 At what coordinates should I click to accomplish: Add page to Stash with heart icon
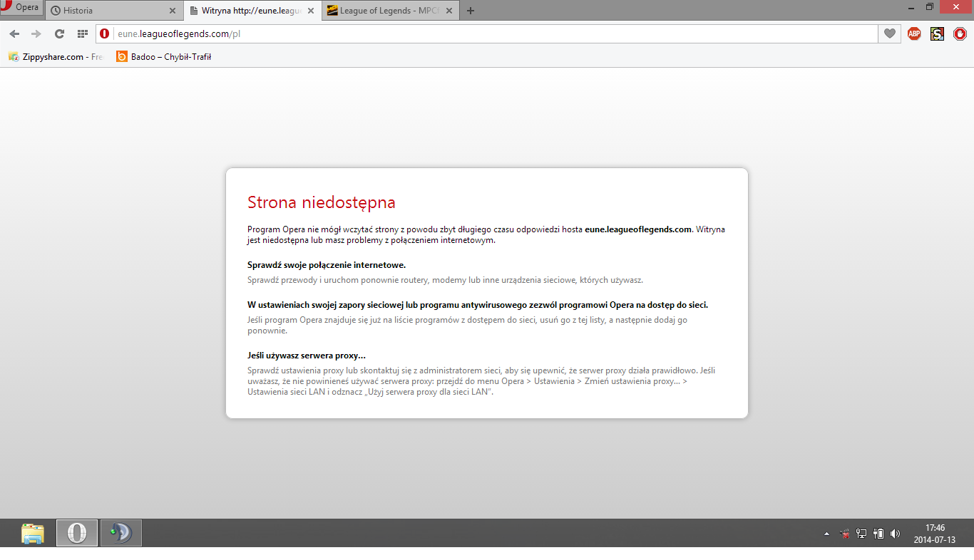pos(889,33)
